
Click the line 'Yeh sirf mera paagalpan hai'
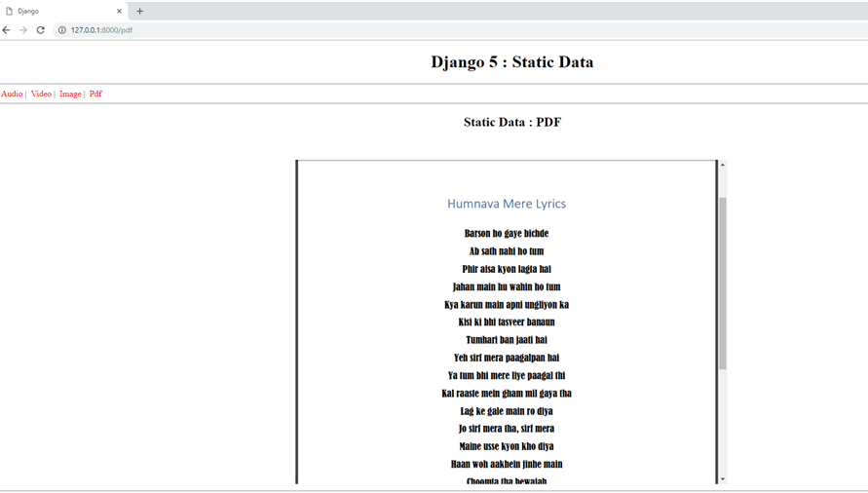(507, 358)
